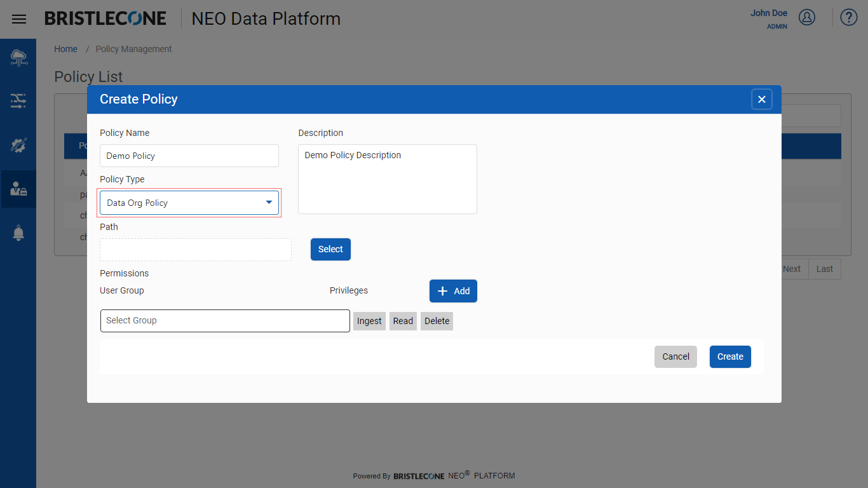Open the cloud data sidebar icon
The height and width of the screenshot is (488, 868).
click(x=18, y=58)
